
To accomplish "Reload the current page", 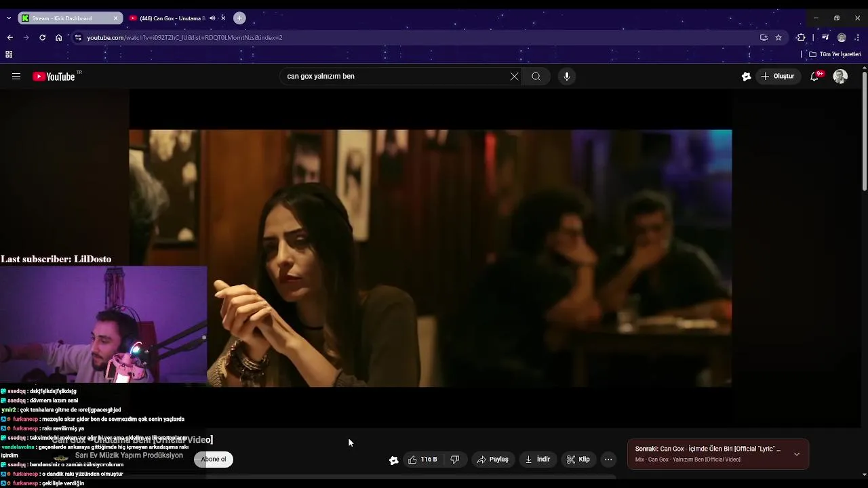I will pos(42,38).
